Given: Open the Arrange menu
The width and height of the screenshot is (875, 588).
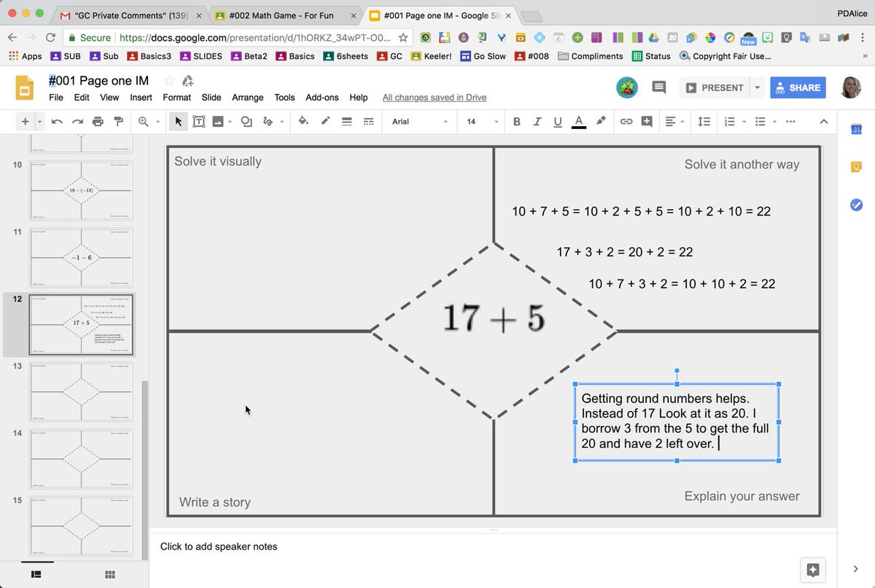Looking at the screenshot, I should (248, 97).
